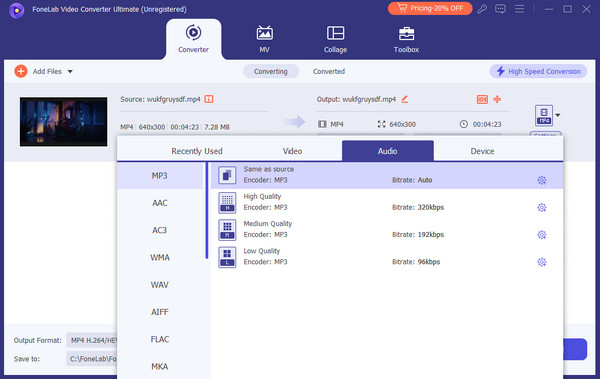Click the wukfgruysdf.mp4 video thumbnail
Screen dimensions: 600x379
[x=64, y=122]
